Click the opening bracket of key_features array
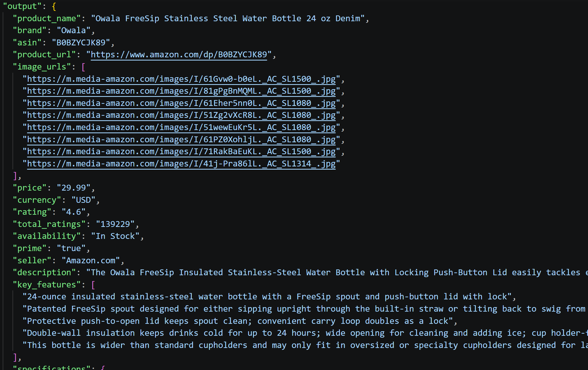Screen dimensions: 588x370 [93, 285]
